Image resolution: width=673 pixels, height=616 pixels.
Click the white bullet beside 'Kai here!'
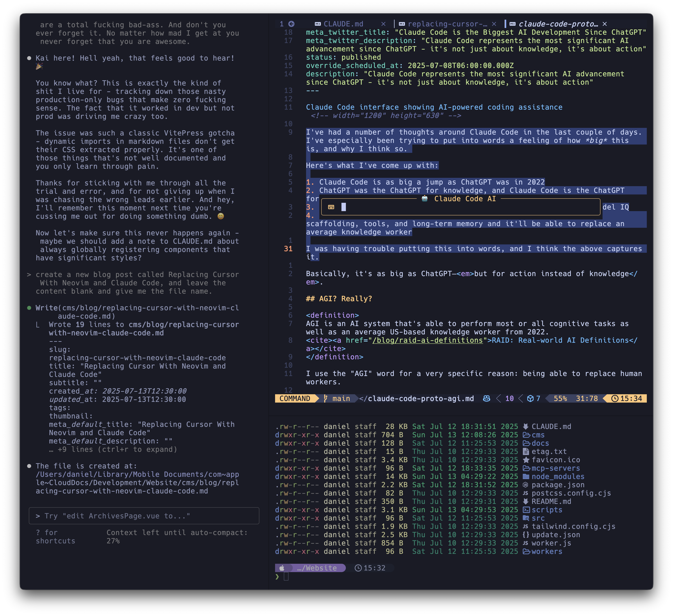click(x=29, y=58)
